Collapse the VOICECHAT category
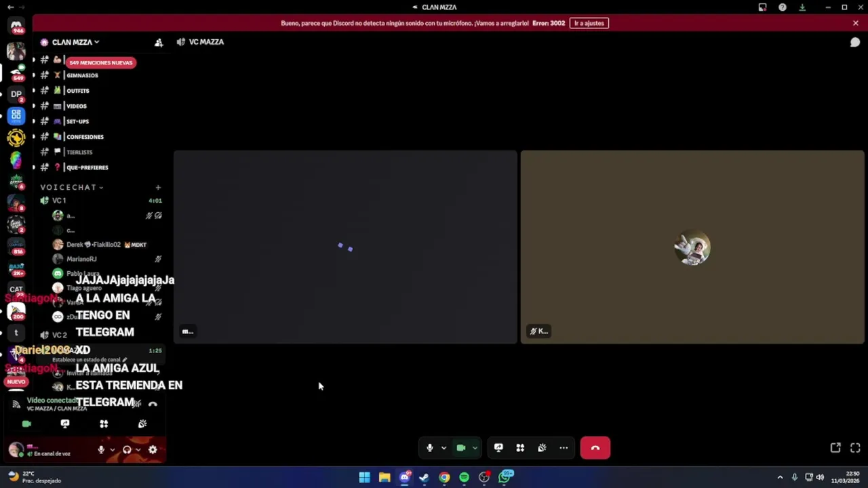This screenshot has width=868, height=488. (71, 187)
